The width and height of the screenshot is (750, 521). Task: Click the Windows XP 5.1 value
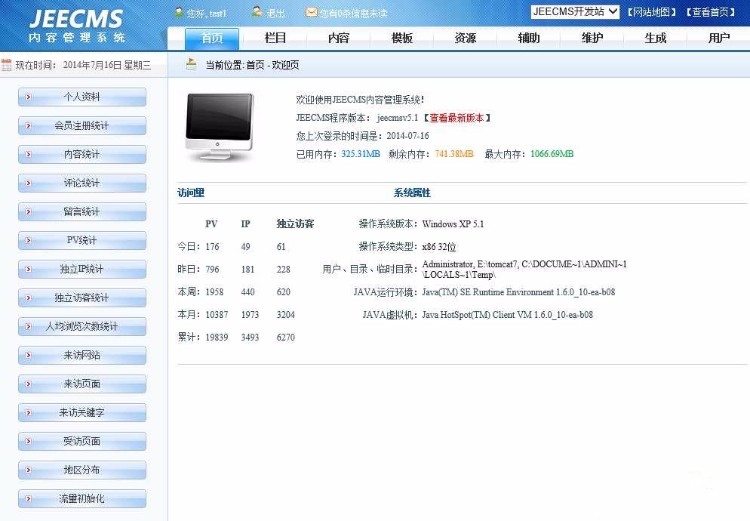(x=453, y=224)
